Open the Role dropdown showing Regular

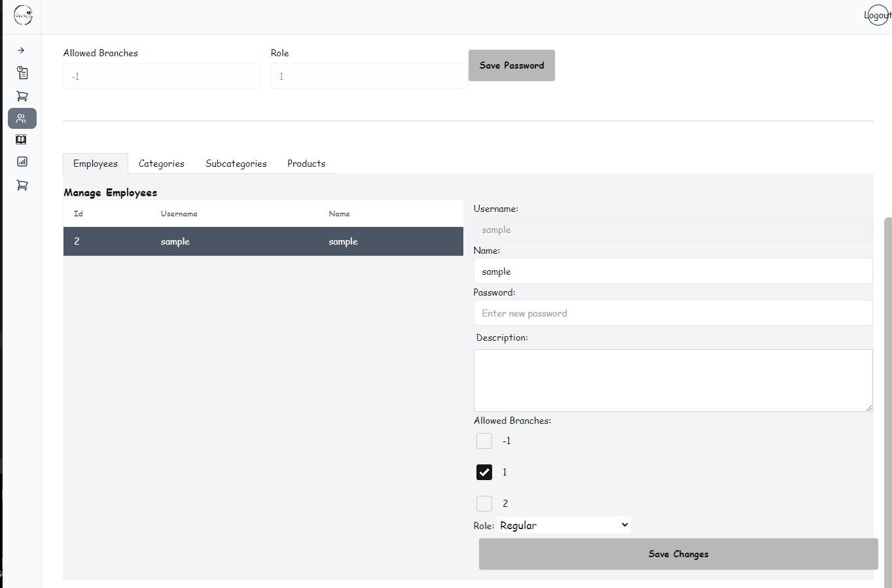[x=563, y=525]
